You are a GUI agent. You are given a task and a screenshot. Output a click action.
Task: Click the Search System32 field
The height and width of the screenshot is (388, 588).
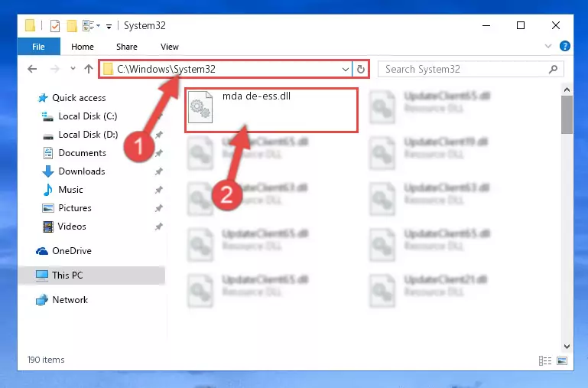tap(470, 70)
